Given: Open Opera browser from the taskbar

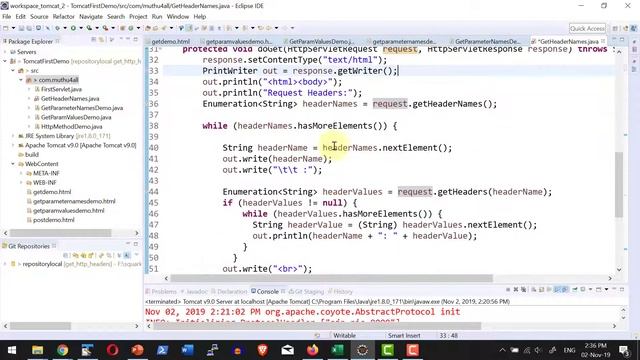Looking at the screenshot, I should pyautogui.click(x=113, y=350).
